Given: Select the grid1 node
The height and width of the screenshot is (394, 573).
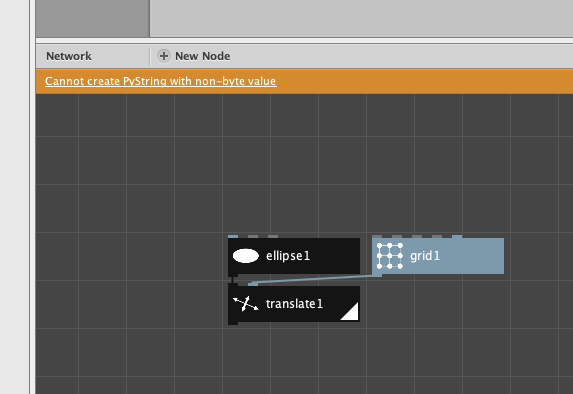Looking at the screenshot, I should [438, 256].
